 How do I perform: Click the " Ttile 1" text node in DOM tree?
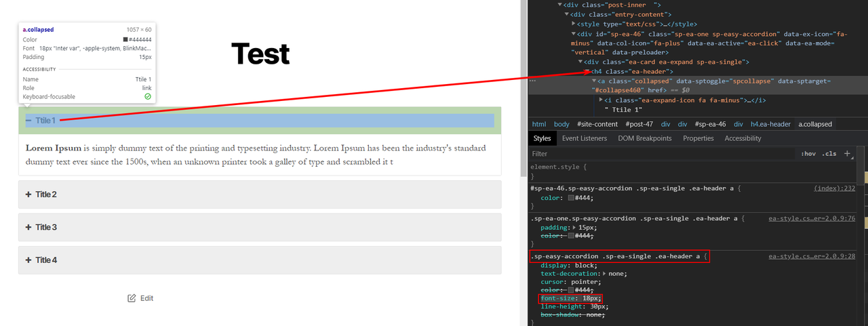pos(623,109)
